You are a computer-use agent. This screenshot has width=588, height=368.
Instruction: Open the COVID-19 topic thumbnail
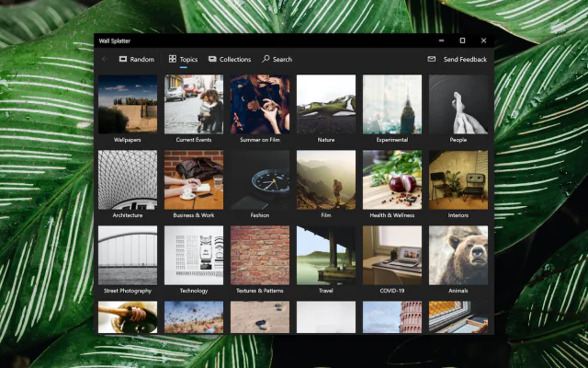point(392,256)
